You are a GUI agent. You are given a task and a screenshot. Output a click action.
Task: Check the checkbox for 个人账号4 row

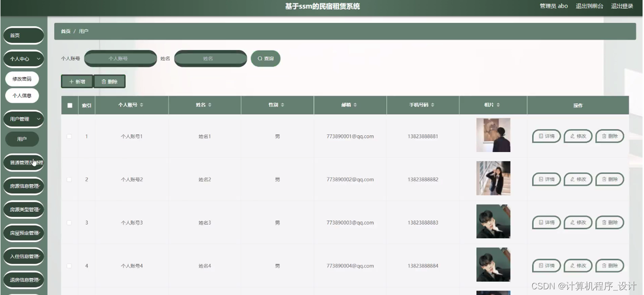(69, 266)
